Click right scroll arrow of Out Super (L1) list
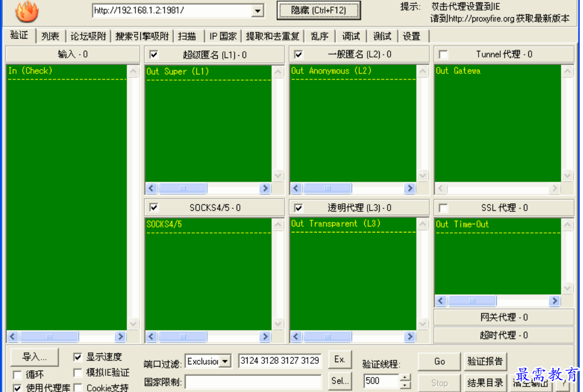The image size is (583, 392). (265, 188)
